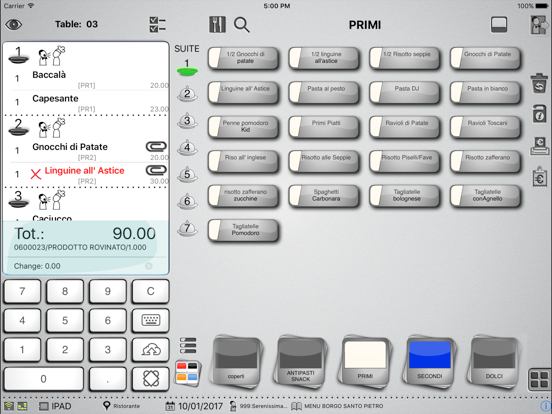This screenshot has height=414, width=552.
Task: Switch to SECONDI category
Action: tap(429, 362)
